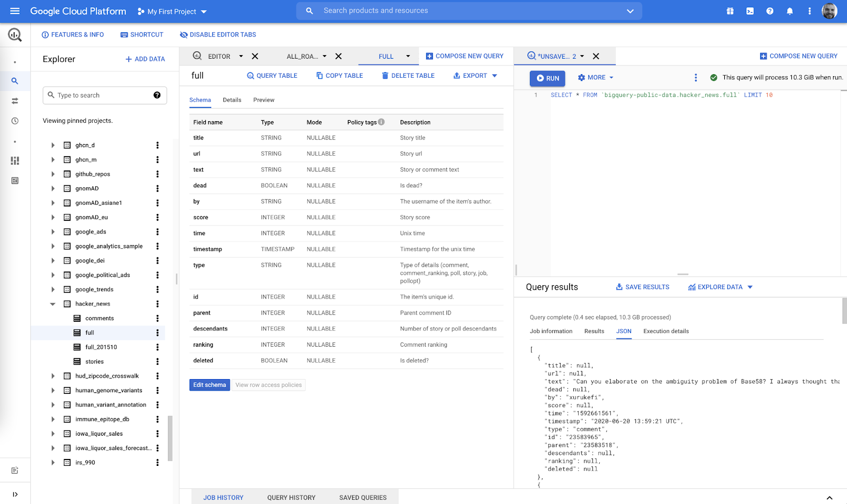Image resolution: width=847 pixels, height=504 pixels.
Task: Click DELETE TABLE button
Action: (x=408, y=76)
